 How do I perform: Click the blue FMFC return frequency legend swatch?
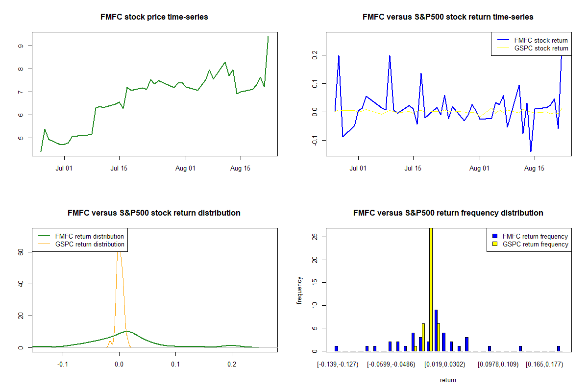tap(495, 236)
